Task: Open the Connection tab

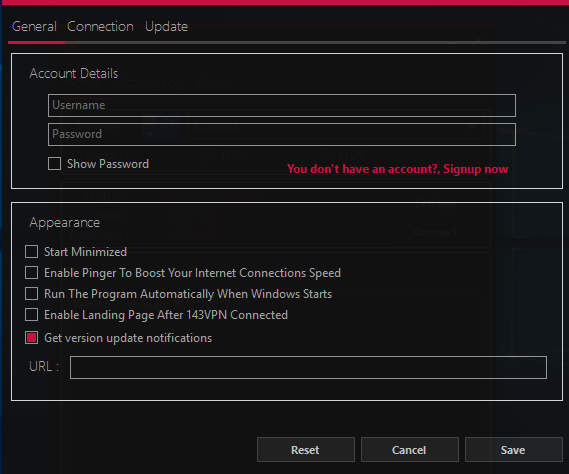Action: pyautogui.click(x=100, y=26)
